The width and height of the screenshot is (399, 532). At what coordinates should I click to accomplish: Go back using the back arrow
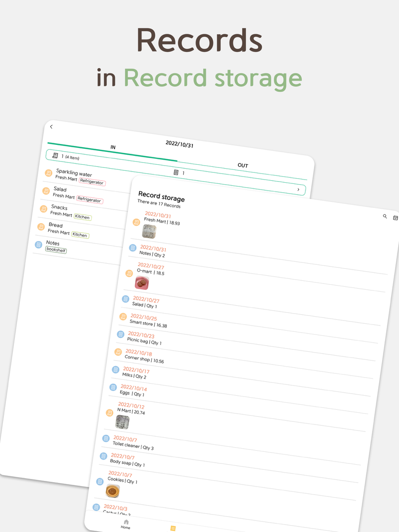pos(51,127)
